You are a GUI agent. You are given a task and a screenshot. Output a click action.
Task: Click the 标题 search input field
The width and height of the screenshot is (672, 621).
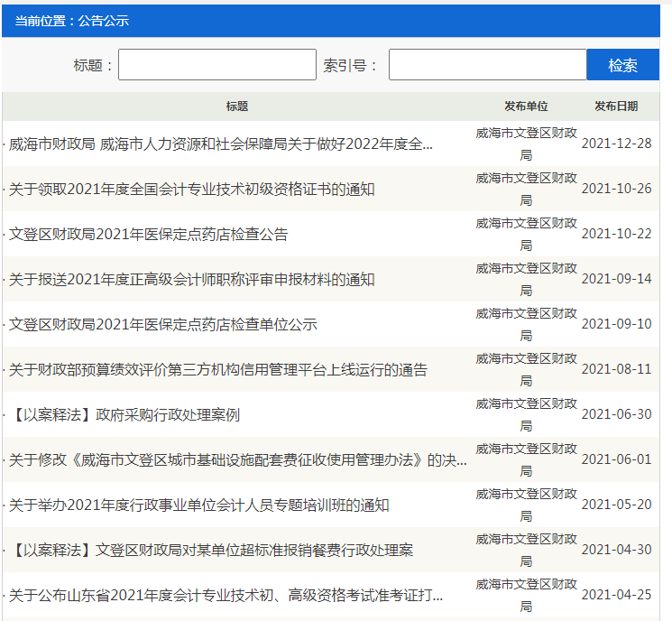pos(216,65)
